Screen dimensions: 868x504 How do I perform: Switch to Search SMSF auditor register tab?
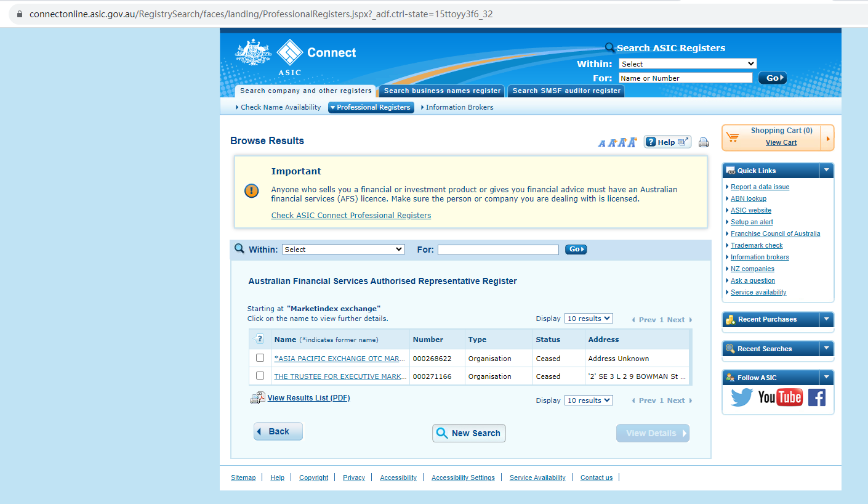[x=566, y=91]
